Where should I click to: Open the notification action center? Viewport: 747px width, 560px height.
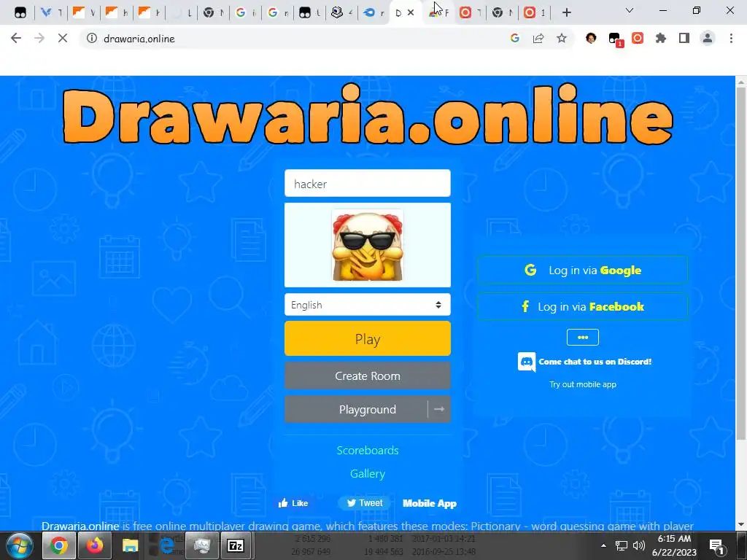(717, 546)
